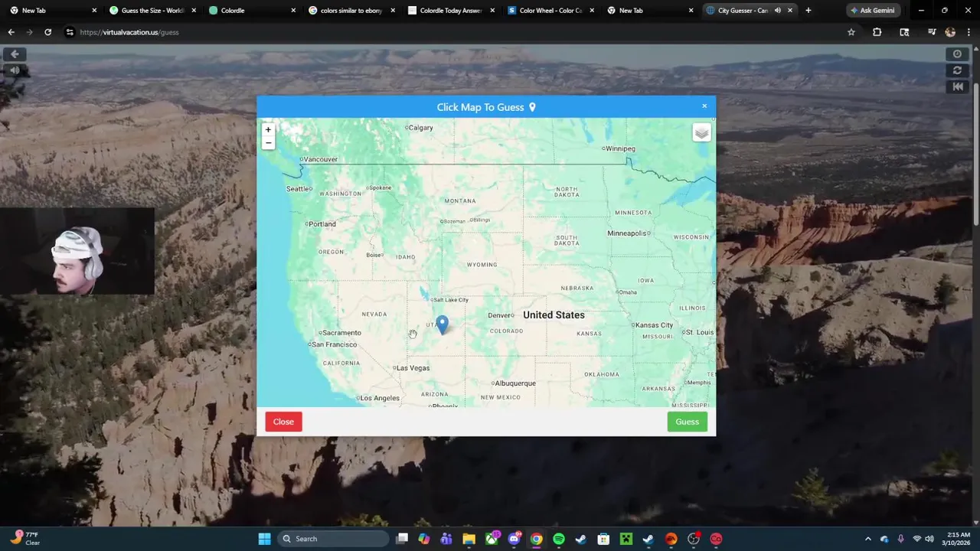Close the Colordle tab

point(293,11)
